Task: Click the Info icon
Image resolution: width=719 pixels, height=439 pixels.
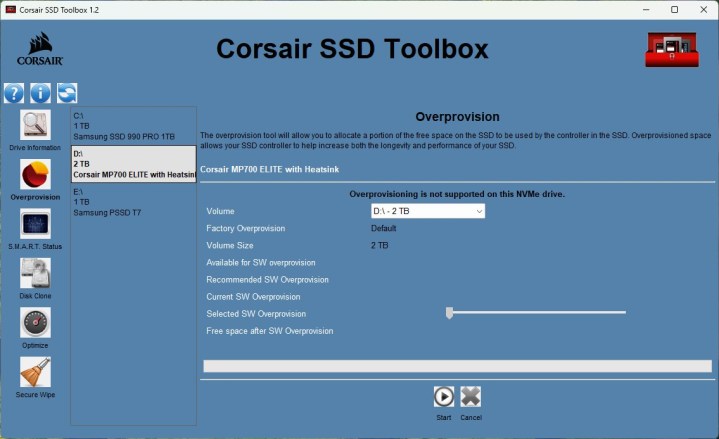Action: (40, 94)
